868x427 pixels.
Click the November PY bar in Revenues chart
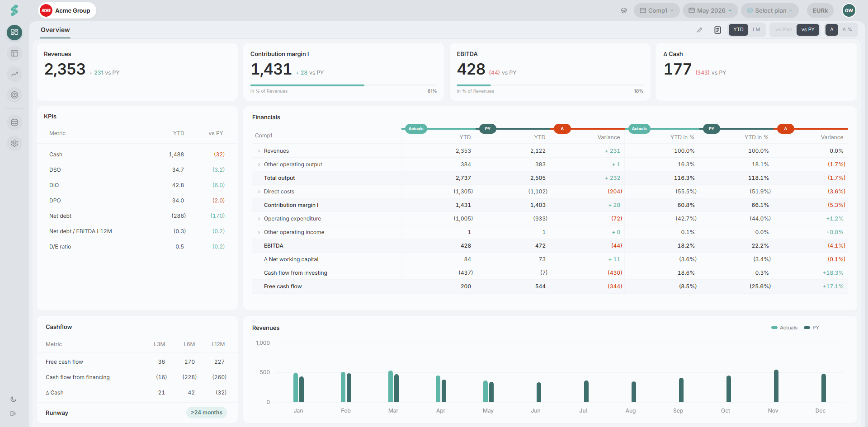pyautogui.click(x=776, y=386)
